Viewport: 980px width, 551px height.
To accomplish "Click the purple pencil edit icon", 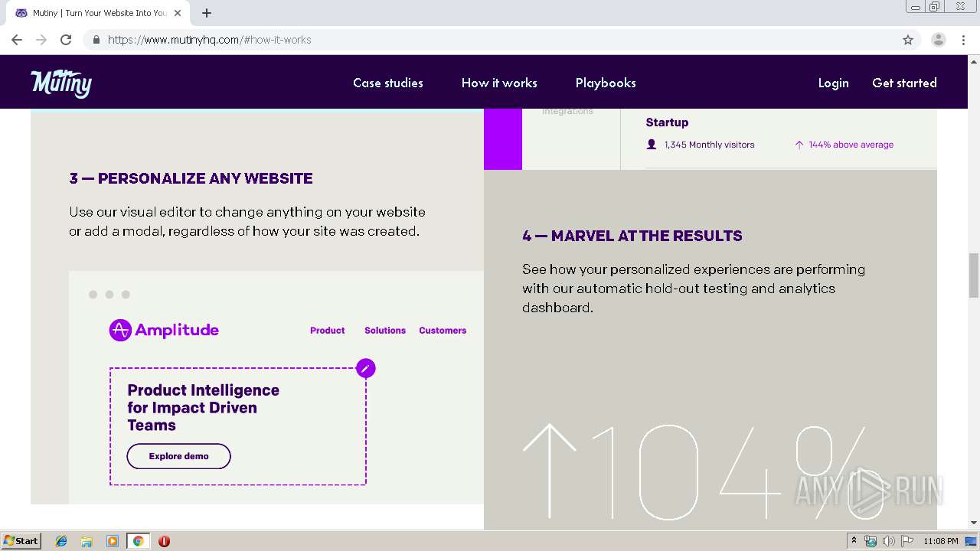I will point(366,368).
